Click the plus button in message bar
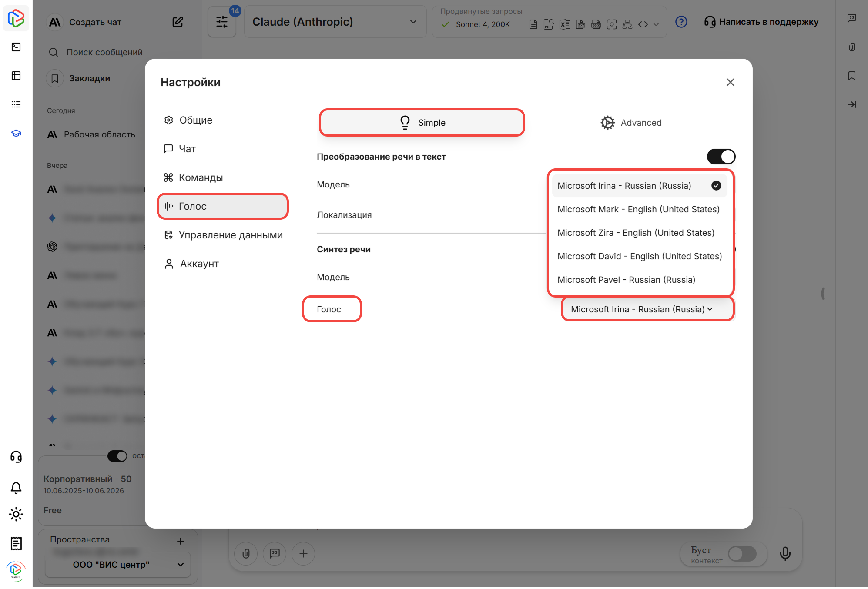Screen dimensions: 868x589 tap(303, 553)
